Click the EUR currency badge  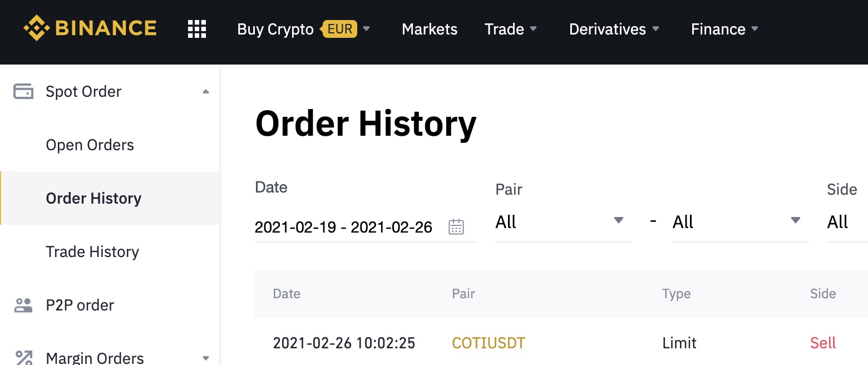(x=340, y=29)
